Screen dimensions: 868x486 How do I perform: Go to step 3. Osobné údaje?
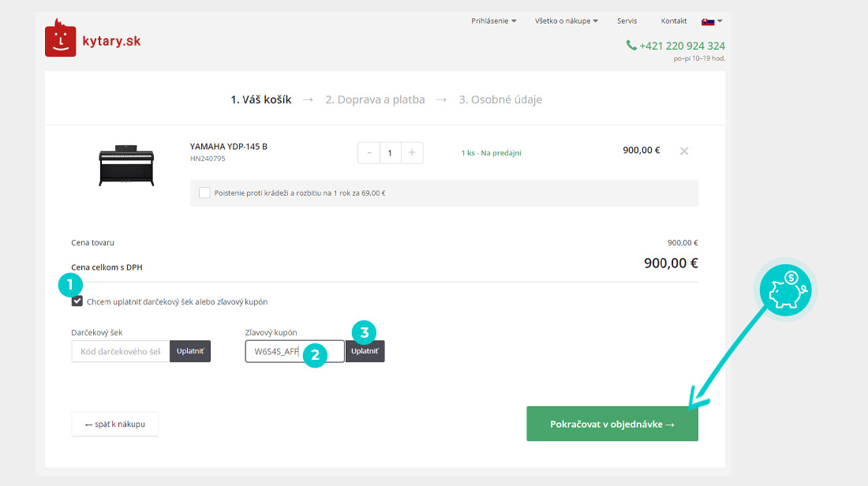[500, 99]
